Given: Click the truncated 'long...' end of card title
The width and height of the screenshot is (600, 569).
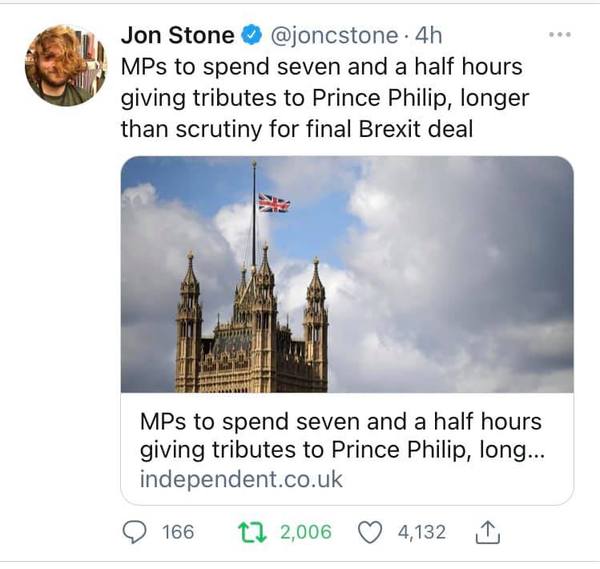Looking at the screenshot, I should click(x=515, y=449).
